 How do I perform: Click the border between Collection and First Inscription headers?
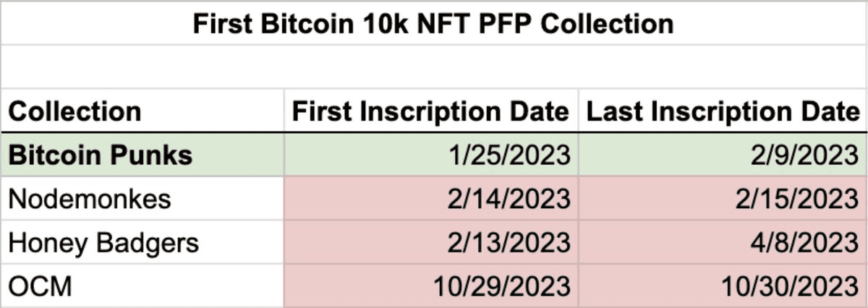(x=284, y=111)
